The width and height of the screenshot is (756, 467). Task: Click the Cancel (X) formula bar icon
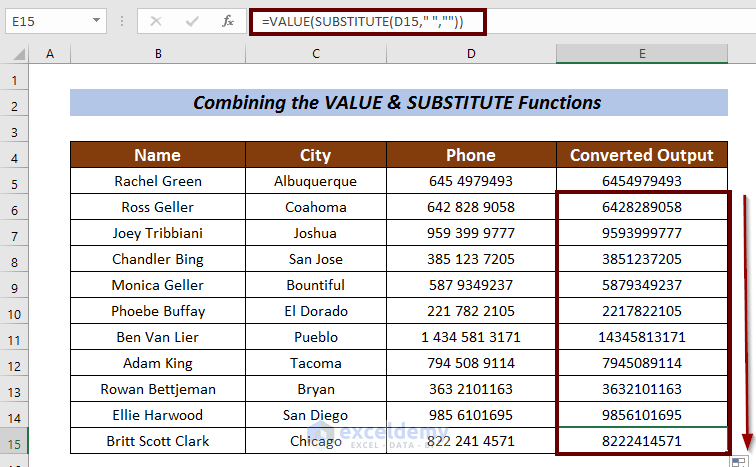(x=157, y=20)
